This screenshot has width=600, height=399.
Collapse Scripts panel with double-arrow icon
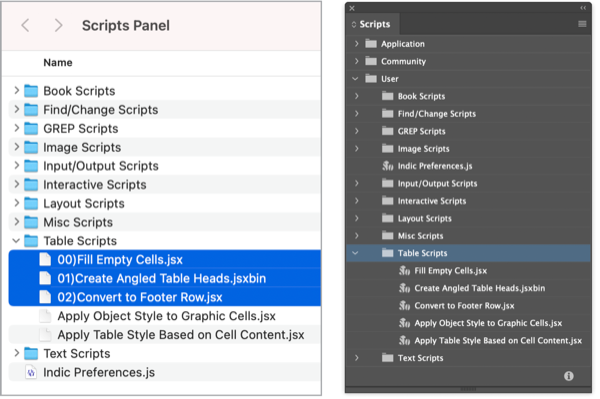click(x=583, y=8)
